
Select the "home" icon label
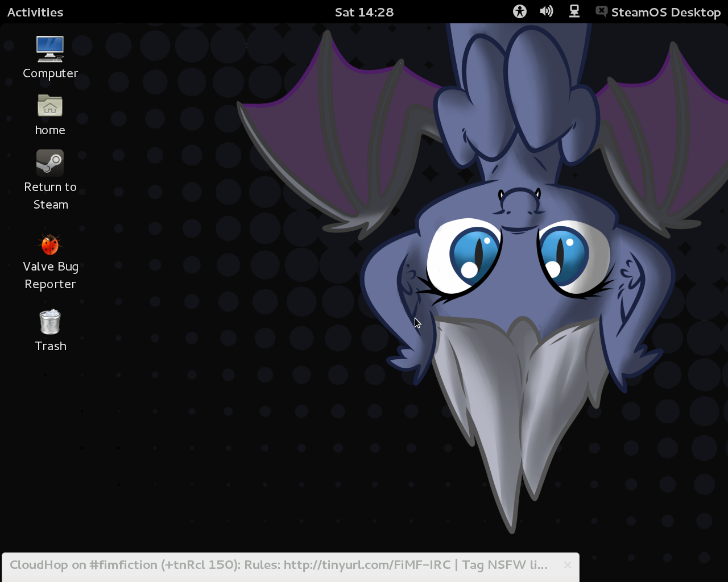click(50, 130)
